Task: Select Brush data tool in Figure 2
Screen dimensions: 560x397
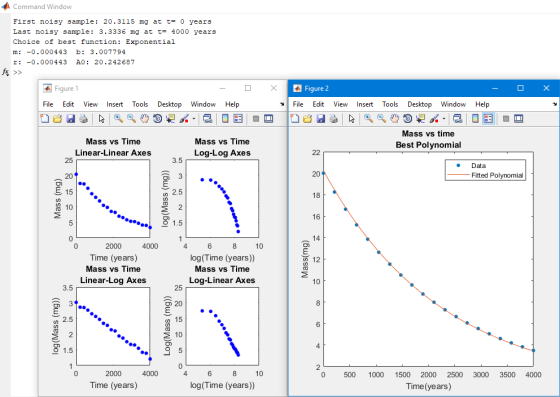Action: (434, 119)
